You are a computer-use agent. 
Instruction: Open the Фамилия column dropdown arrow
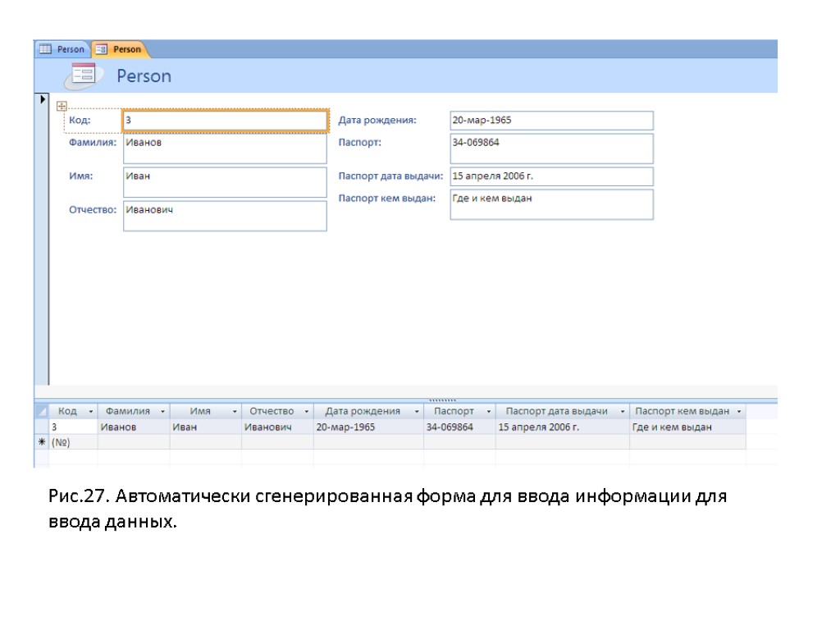(x=162, y=412)
